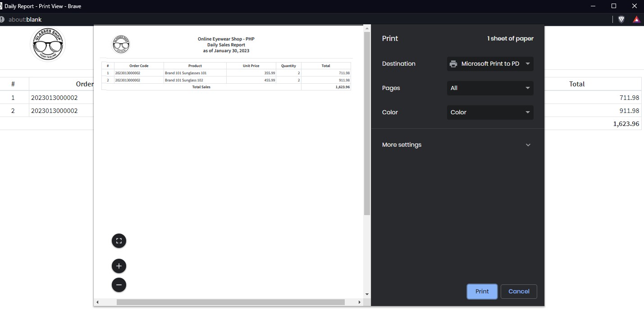644x315 pixels.
Task: Click the printer icon in Destination
Action: click(453, 64)
